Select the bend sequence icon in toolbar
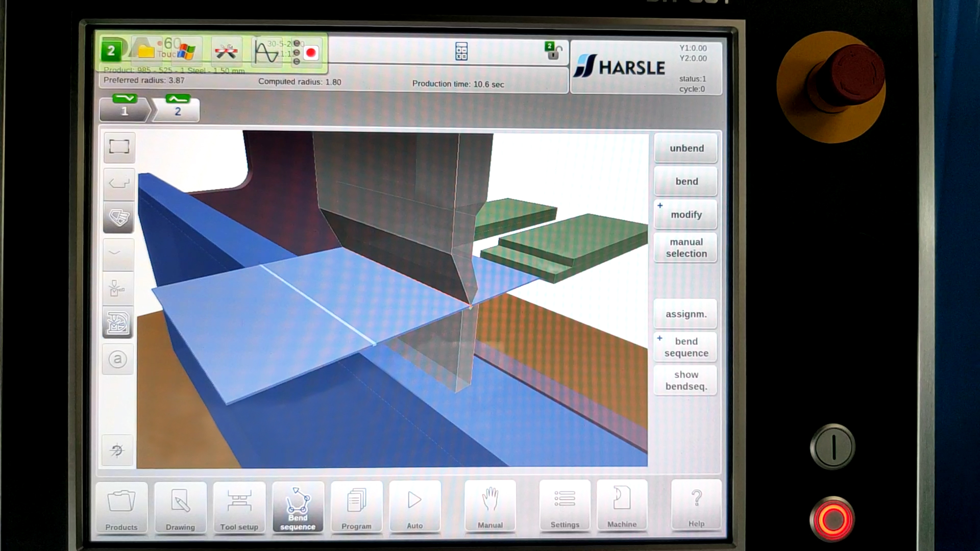 (297, 507)
